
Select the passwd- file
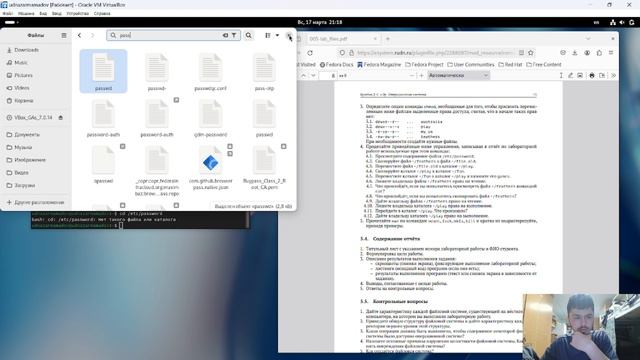[x=157, y=71]
